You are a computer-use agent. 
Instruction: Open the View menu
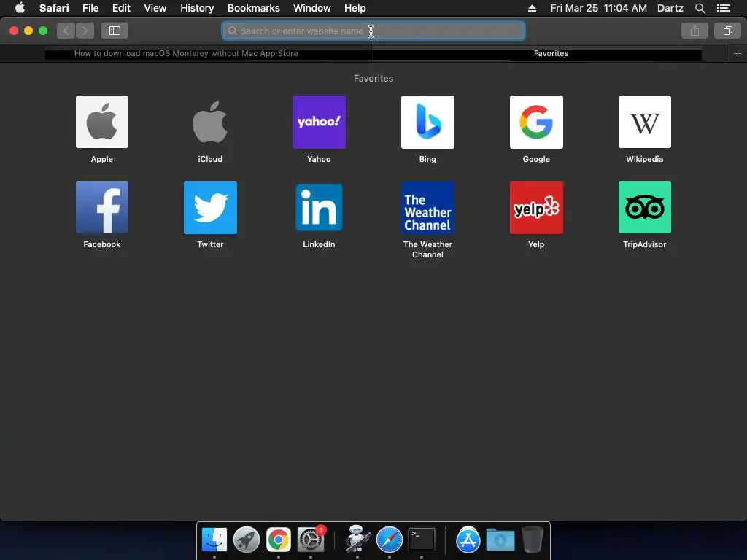coord(155,8)
